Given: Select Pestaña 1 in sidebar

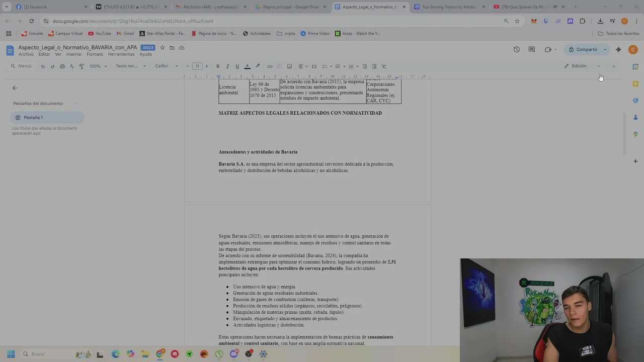Looking at the screenshot, I should pyautogui.click(x=47, y=118).
